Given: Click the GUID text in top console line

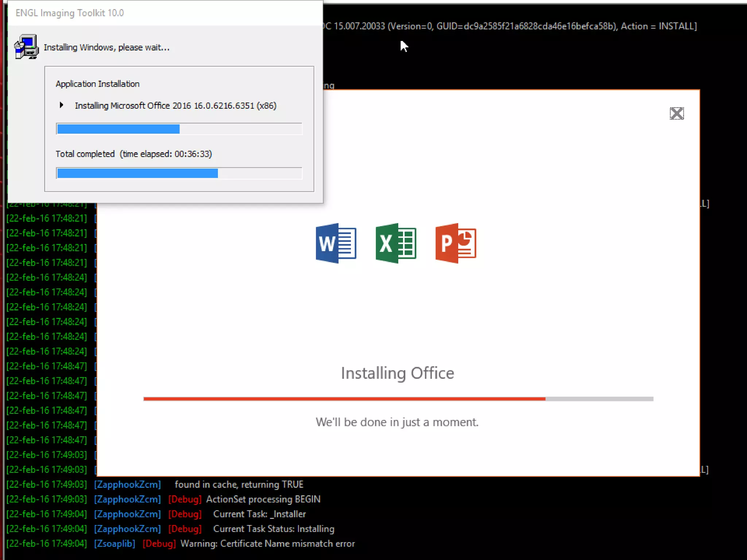Looking at the screenshot, I should (526, 26).
